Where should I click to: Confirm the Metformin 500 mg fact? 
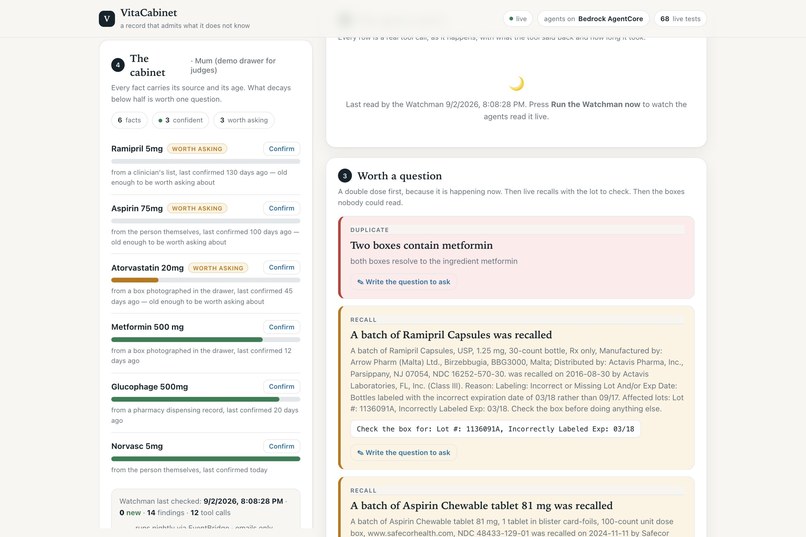point(281,327)
